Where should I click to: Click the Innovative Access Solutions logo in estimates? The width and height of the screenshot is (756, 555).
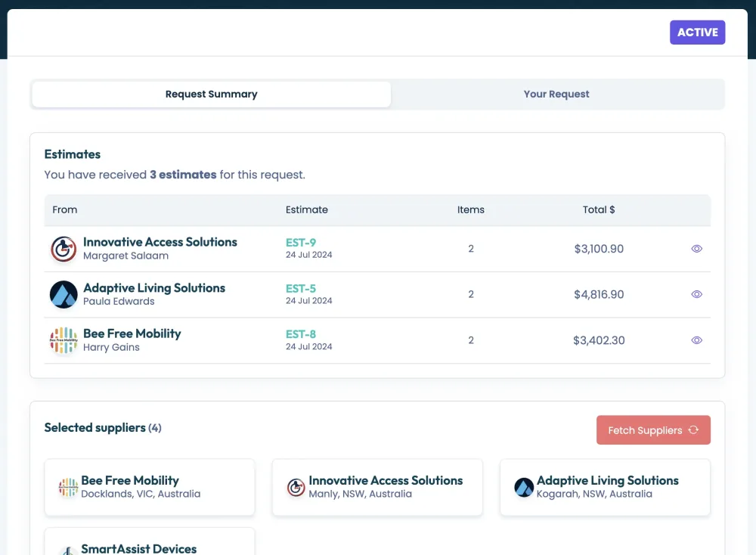[64, 249]
